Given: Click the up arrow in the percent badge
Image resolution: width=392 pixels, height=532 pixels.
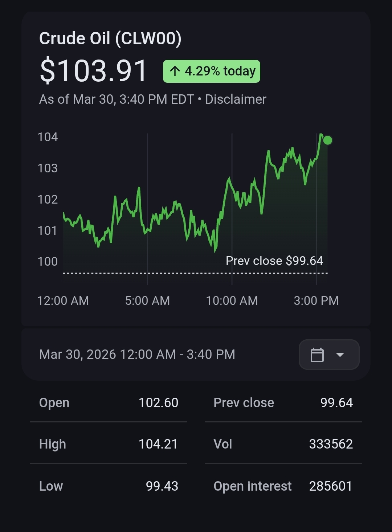Looking at the screenshot, I should point(175,71).
